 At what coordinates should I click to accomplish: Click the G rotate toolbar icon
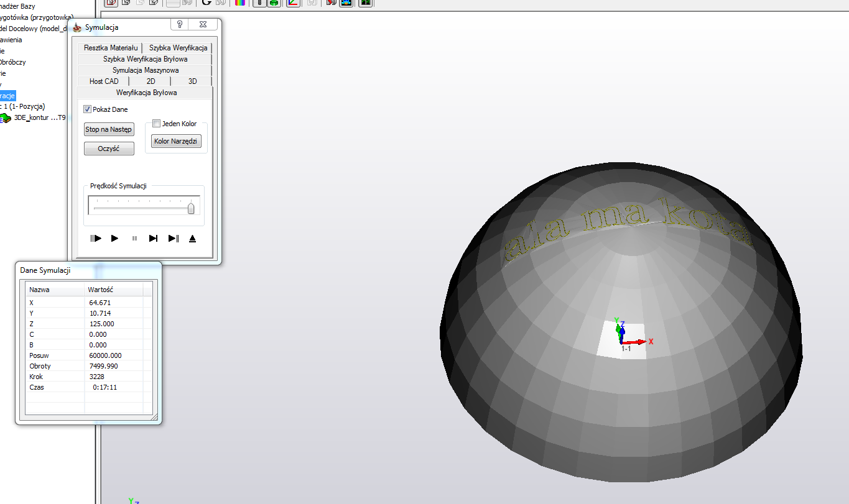[x=207, y=2]
